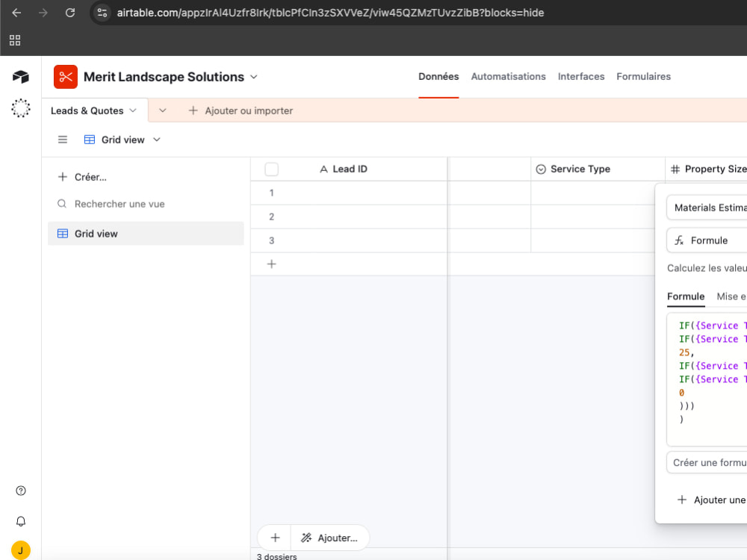Click the Créer une formule input box
The image size is (747, 560).
pyautogui.click(x=707, y=462)
